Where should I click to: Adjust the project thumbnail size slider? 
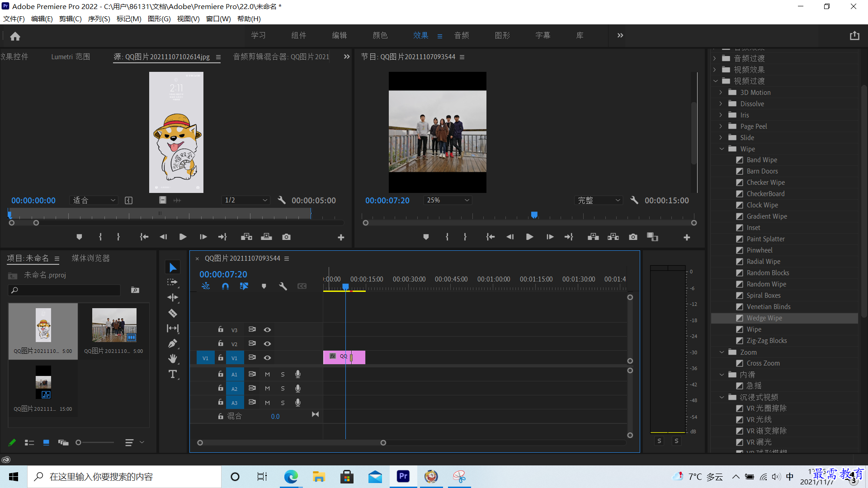coord(79,443)
